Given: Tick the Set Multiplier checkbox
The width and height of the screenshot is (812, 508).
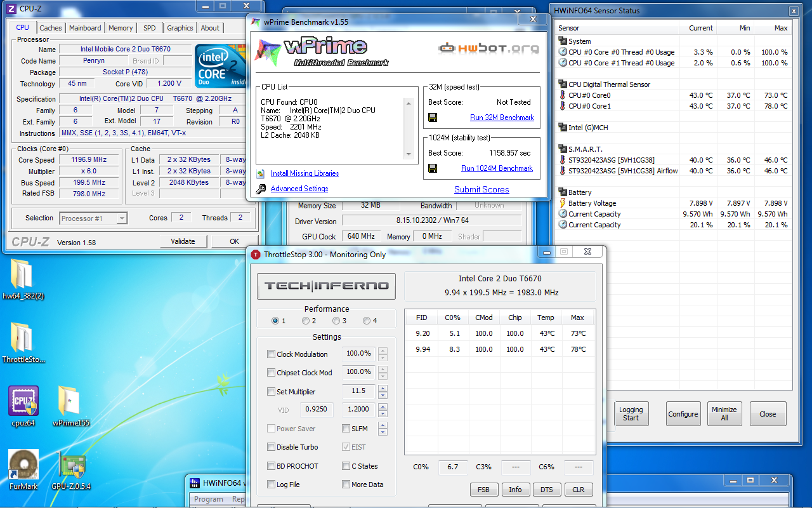Looking at the screenshot, I should (x=271, y=392).
